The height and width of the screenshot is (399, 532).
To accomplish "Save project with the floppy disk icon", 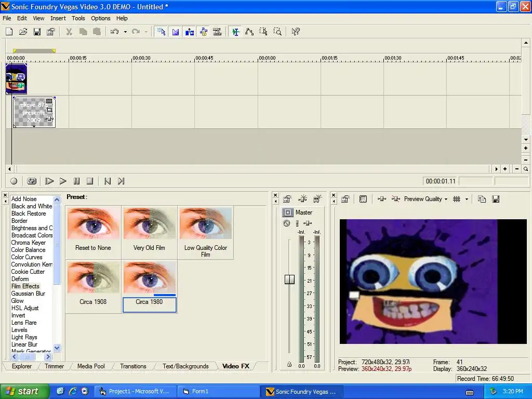I will tap(37, 32).
